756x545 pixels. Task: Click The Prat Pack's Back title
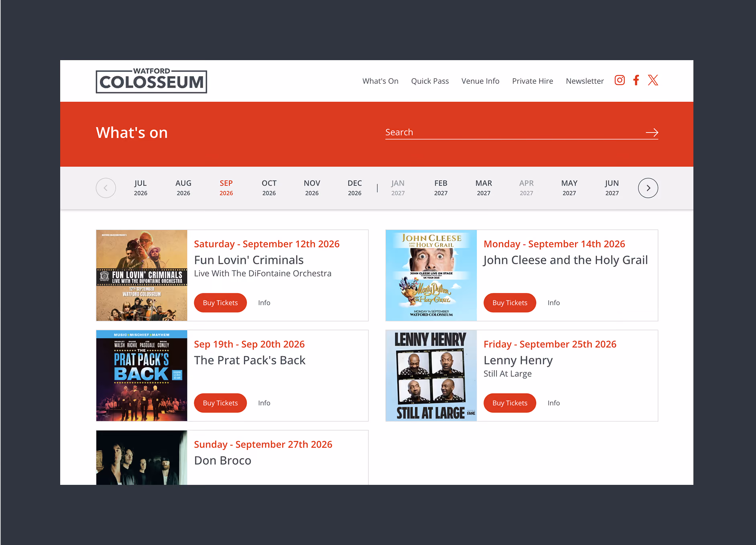click(x=250, y=360)
